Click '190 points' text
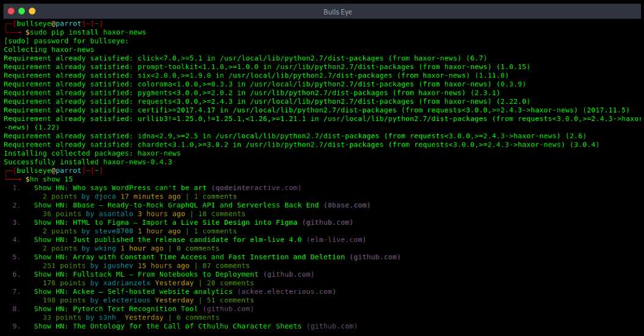Screen dimensions: 644x336 63,300
